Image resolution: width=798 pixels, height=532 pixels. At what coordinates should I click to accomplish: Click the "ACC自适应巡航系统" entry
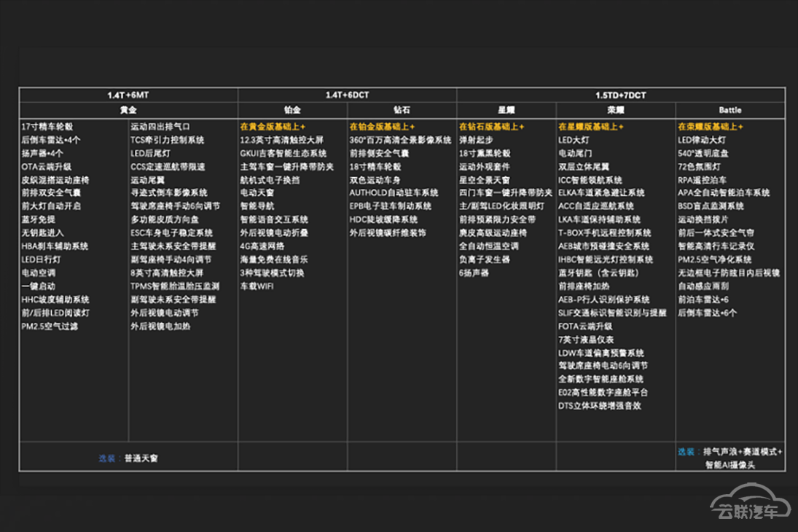pos(595,206)
